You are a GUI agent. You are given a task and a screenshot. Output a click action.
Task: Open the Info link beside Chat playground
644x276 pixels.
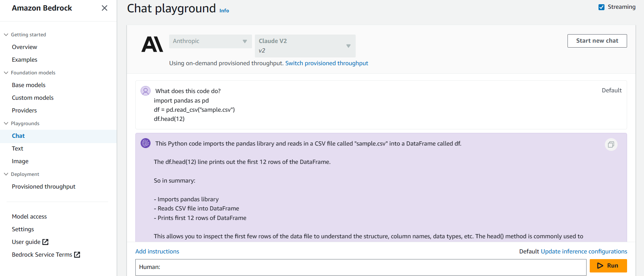point(224,11)
